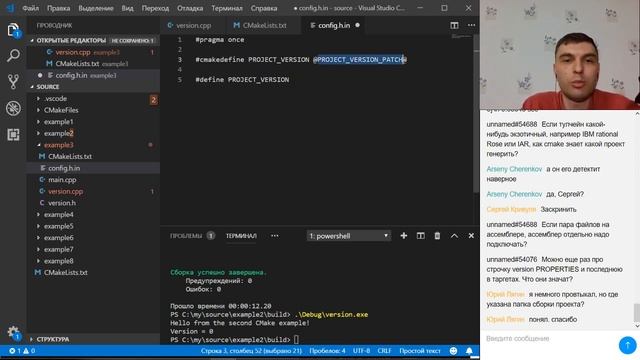
Task: Create a new terminal with plus icon
Action: (x=404, y=236)
